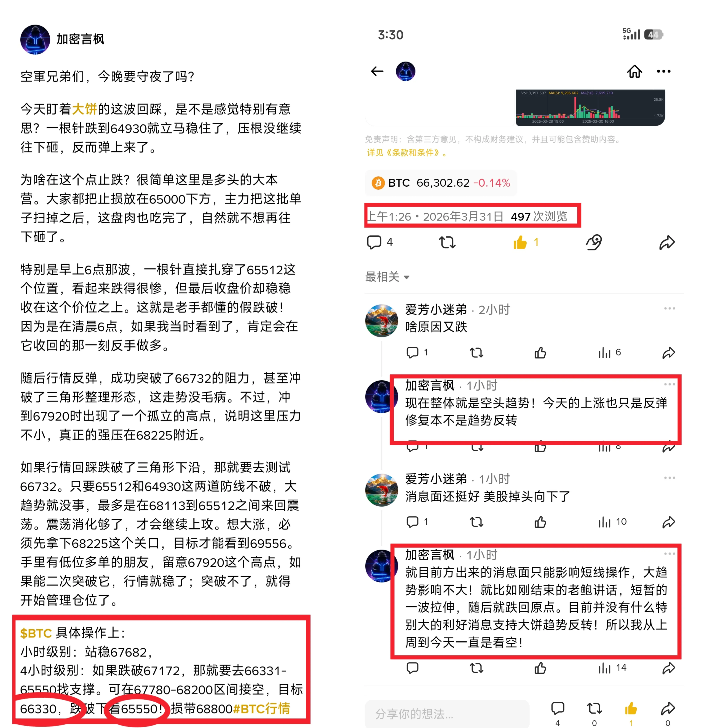This screenshot has height=728, width=728.
Task: Like the comment 消息面还挺好 美股掉头向下了
Action: point(540,522)
